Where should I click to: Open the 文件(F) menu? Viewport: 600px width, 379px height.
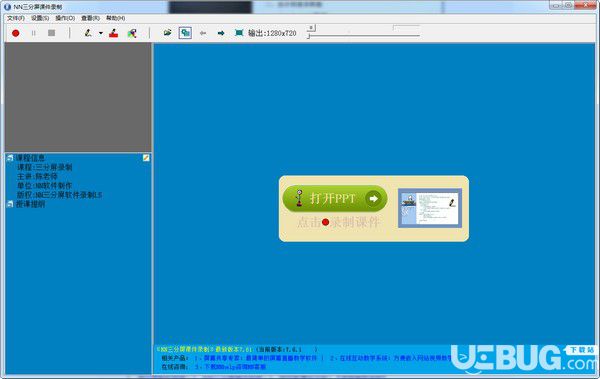pos(16,18)
